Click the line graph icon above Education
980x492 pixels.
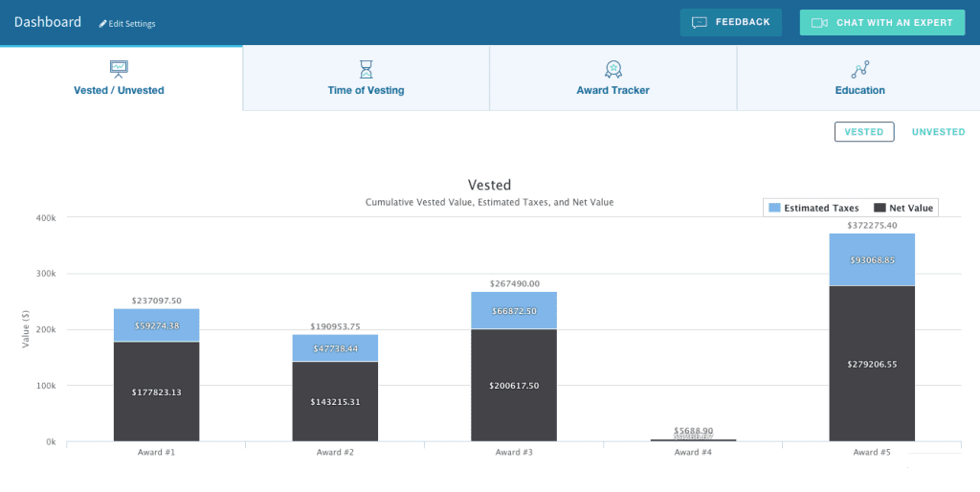pyautogui.click(x=860, y=69)
